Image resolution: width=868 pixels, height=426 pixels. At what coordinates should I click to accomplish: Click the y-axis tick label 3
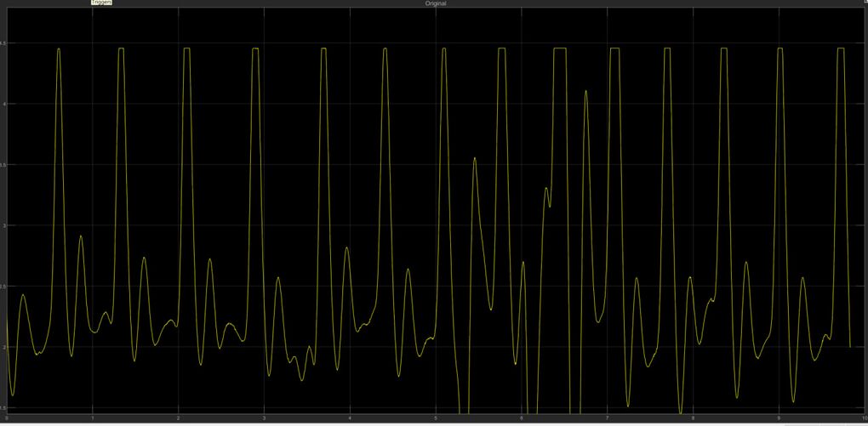point(3,226)
